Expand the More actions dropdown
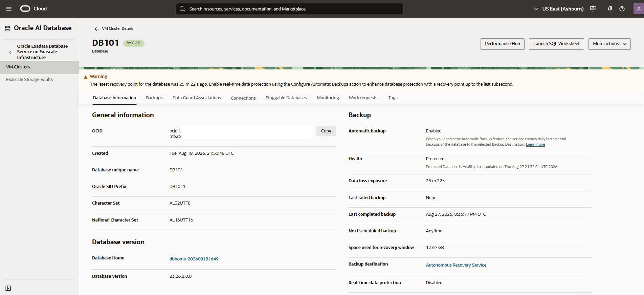644x295 pixels. 609,44
